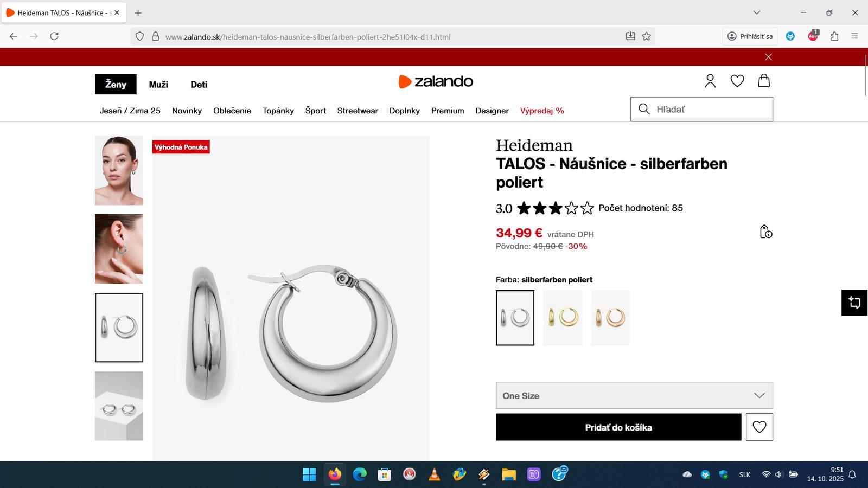Open the black image-search side button

pos(854,303)
